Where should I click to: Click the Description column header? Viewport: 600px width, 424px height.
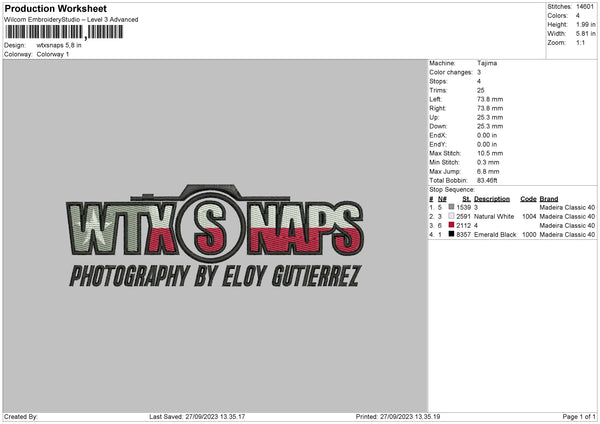[x=492, y=199]
